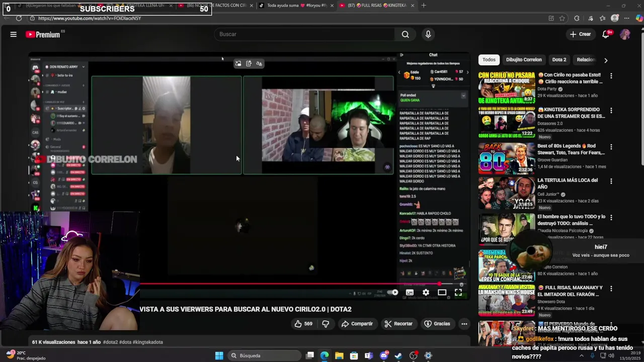This screenshot has height=362, width=644.
Task: Show hidden system tray icons chevron
Action: pos(582,355)
